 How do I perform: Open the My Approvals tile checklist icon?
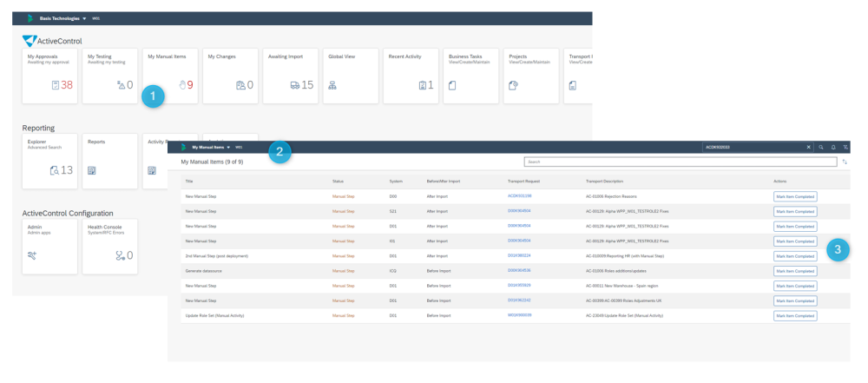coord(56,85)
